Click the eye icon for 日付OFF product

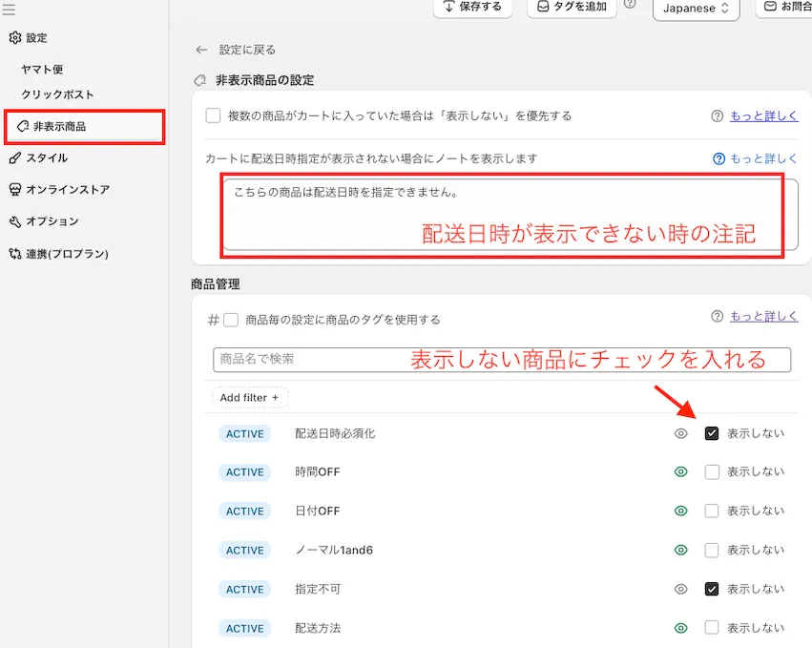pyautogui.click(x=680, y=511)
